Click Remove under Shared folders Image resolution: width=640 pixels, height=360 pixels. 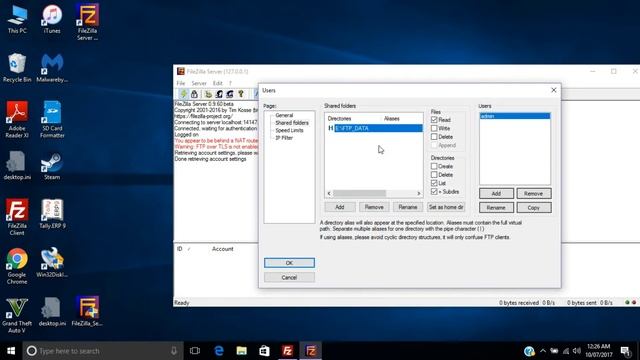tap(374, 207)
